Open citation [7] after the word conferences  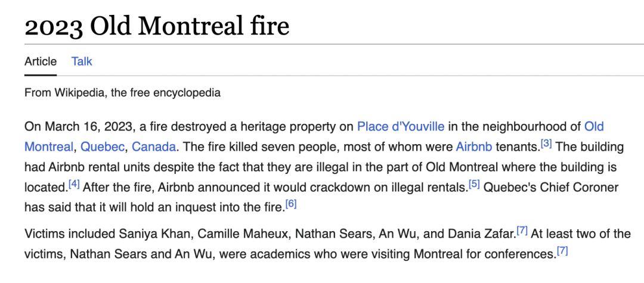click(x=562, y=250)
